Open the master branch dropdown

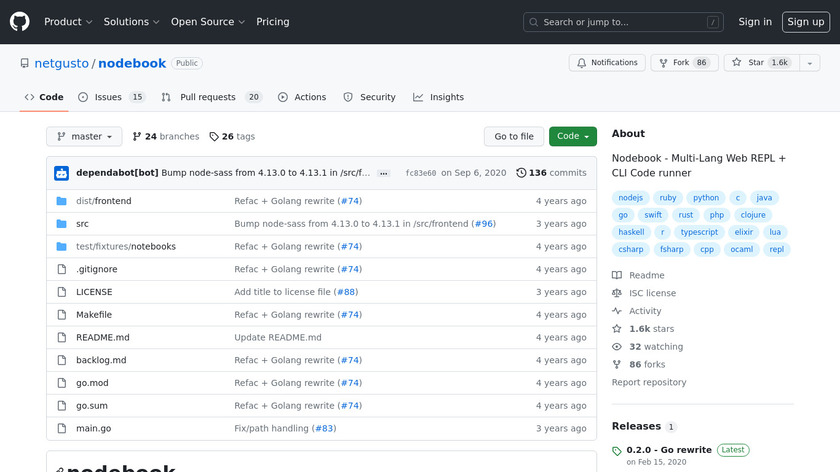point(84,137)
